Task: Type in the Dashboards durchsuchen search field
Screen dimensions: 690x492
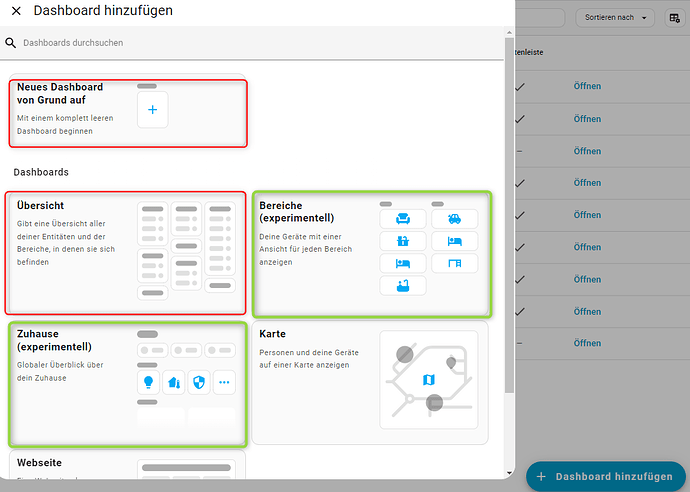Action: tap(250, 43)
